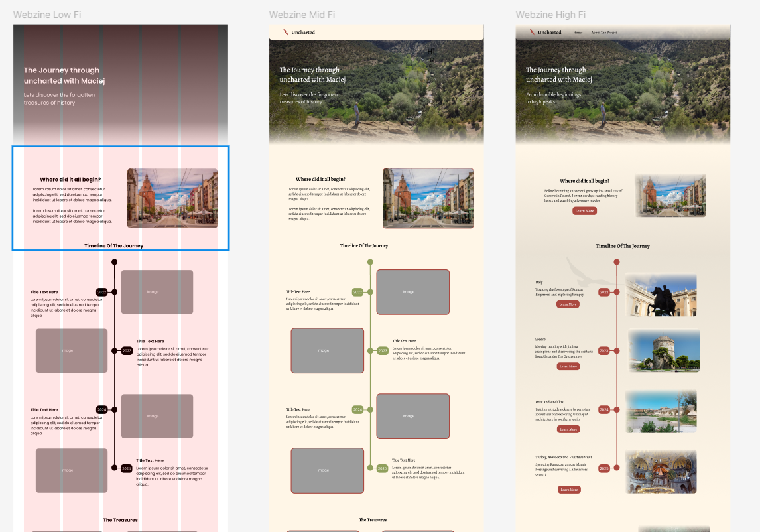Click the bird logo in High Fi navbar
760x532 pixels.
531,32
